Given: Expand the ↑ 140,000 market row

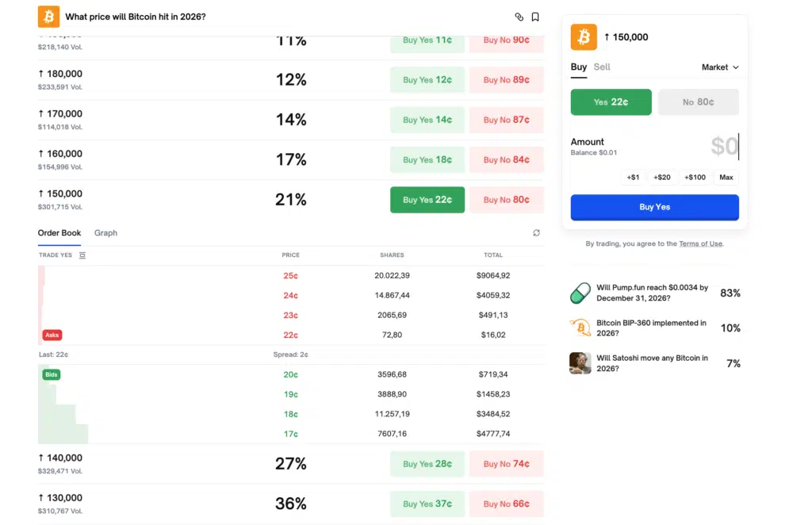Looking at the screenshot, I should click(x=159, y=464).
